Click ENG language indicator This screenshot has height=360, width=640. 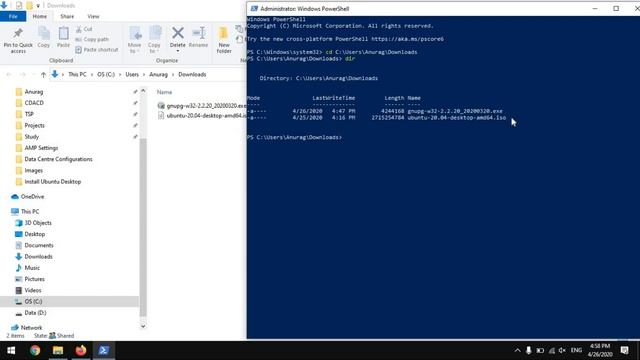coord(576,350)
